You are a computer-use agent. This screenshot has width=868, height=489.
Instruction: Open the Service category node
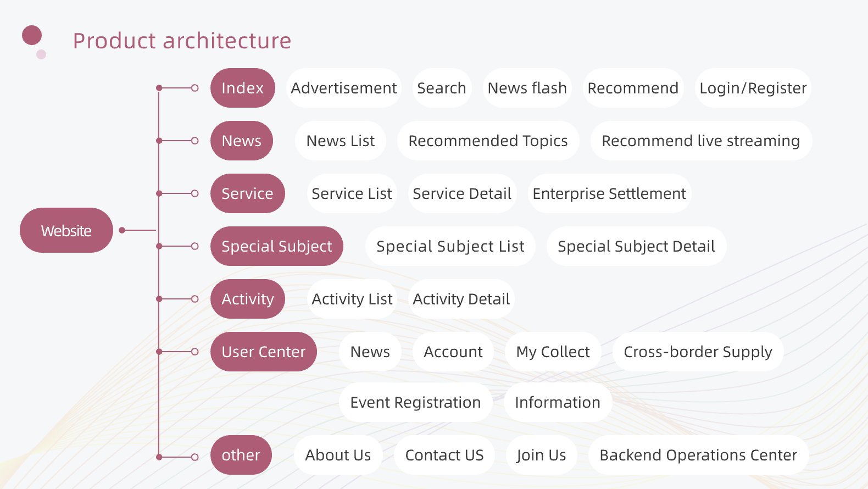(x=247, y=193)
